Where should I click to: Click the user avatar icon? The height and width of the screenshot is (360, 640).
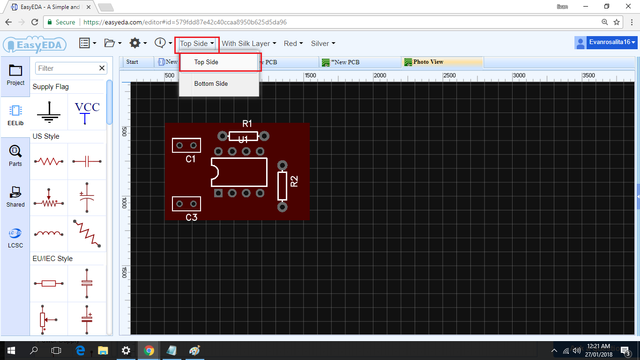[580, 42]
